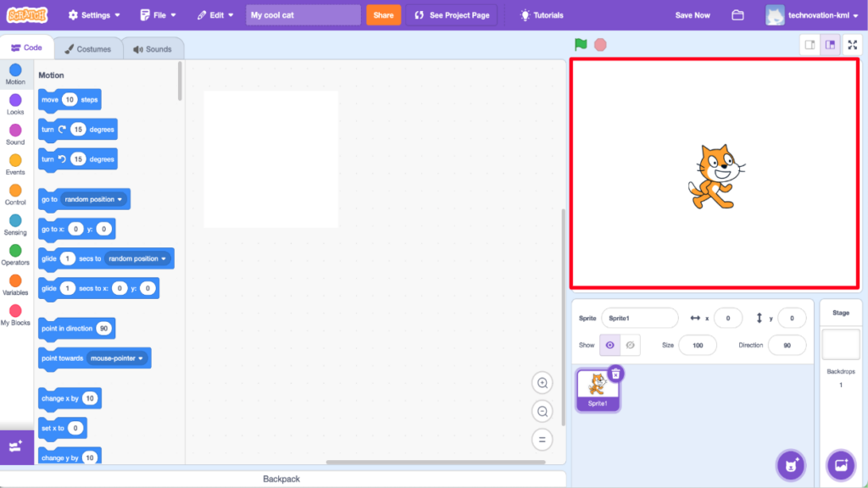Open the Add Extension button
The width and height of the screenshot is (868, 488).
pos(16,447)
